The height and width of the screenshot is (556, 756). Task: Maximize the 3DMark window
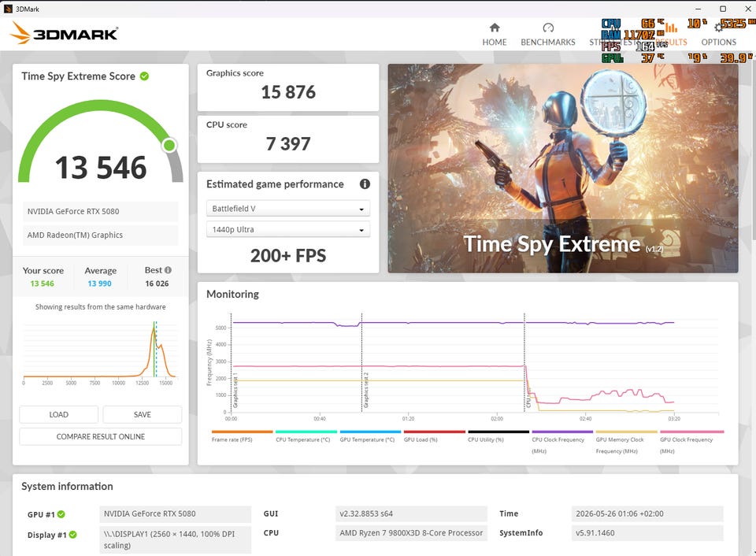pyautogui.click(x=723, y=9)
